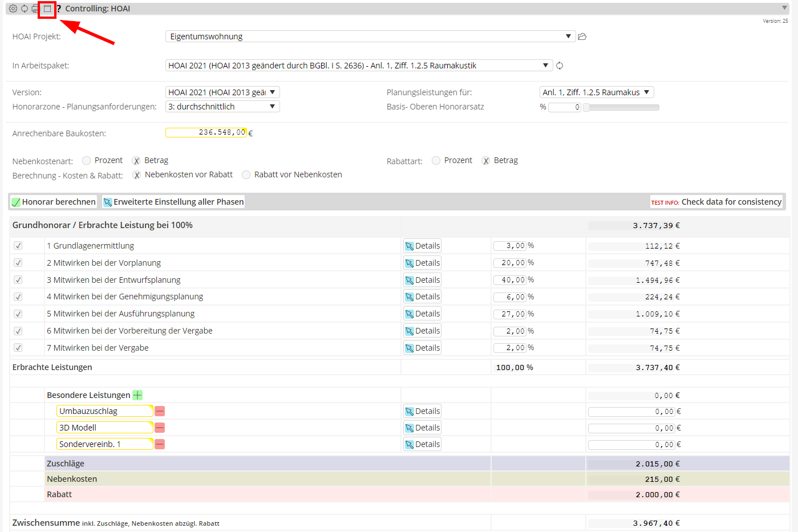
Task: Click Honorar berechnen button
Action: (x=54, y=202)
